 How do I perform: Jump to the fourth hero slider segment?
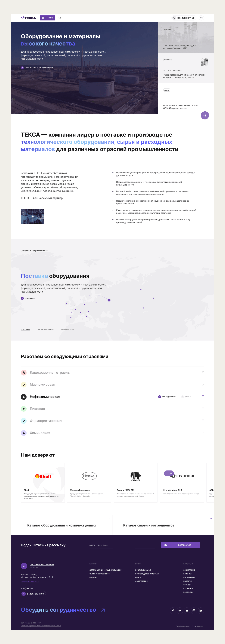pos(132,106)
